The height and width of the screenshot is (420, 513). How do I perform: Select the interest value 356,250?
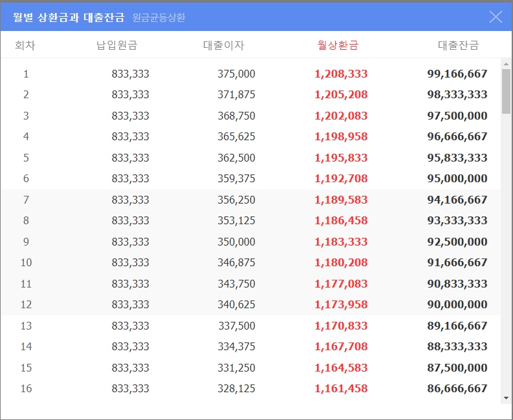click(237, 200)
